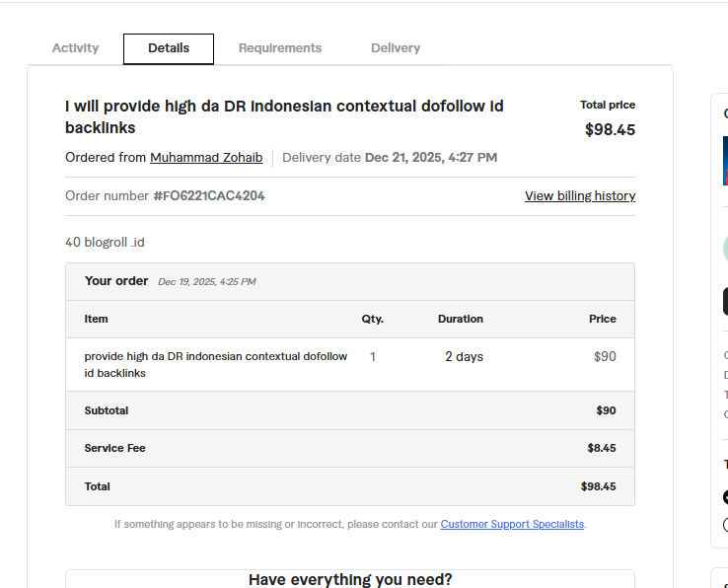The image size is (728, 588).
Task: Contact Customer Support Specialists link
Action: (x=512, y=525)
